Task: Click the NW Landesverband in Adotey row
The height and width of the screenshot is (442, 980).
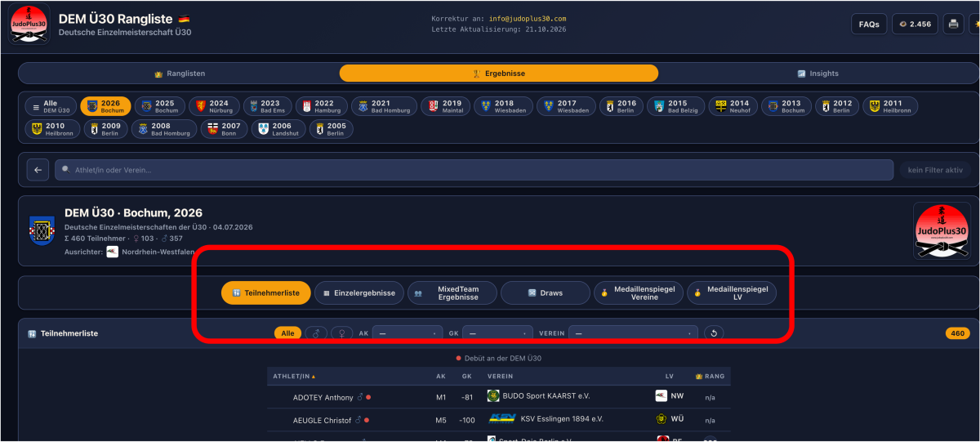Action: pos(670,396)
